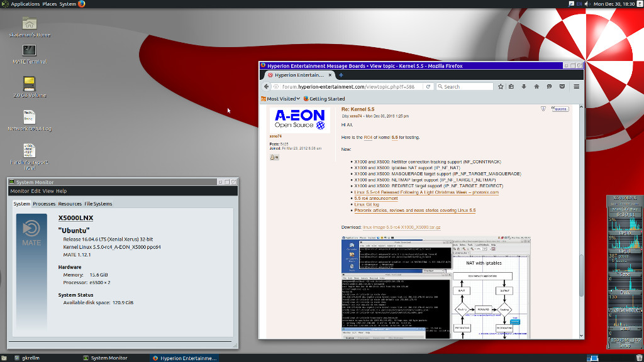Open the 5.5 rc4 announcement link
The height and width of the screenshot is (362, 644).
tap(376, 198)
